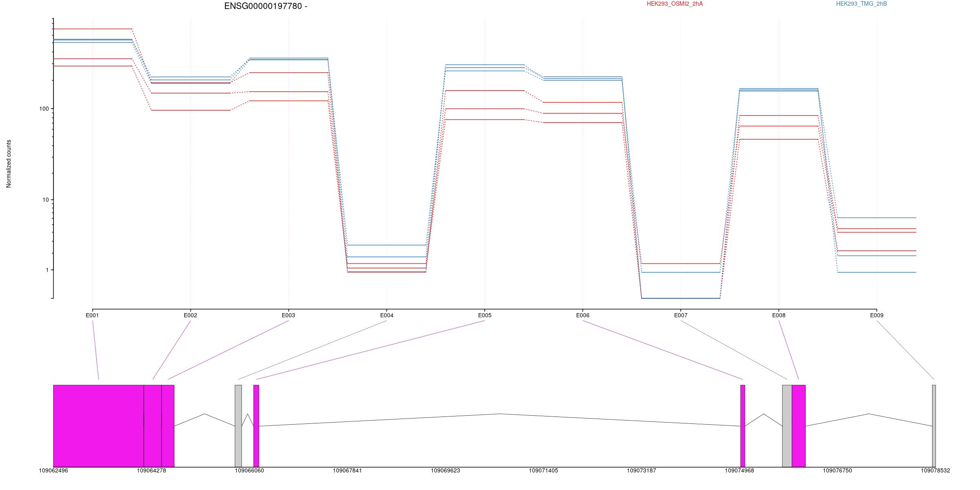
Task: Click the red expression line at E007
Action: point(681,263)
